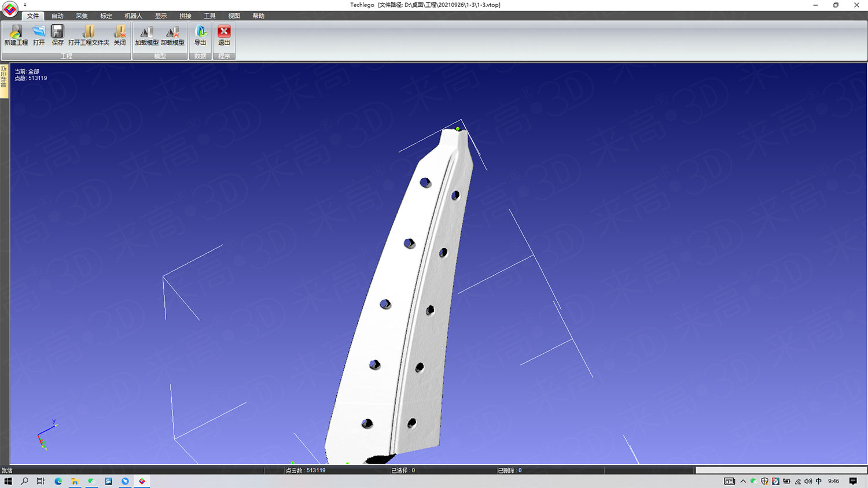Go to the 拼接 ribbon tab

[x=185, y=16]
